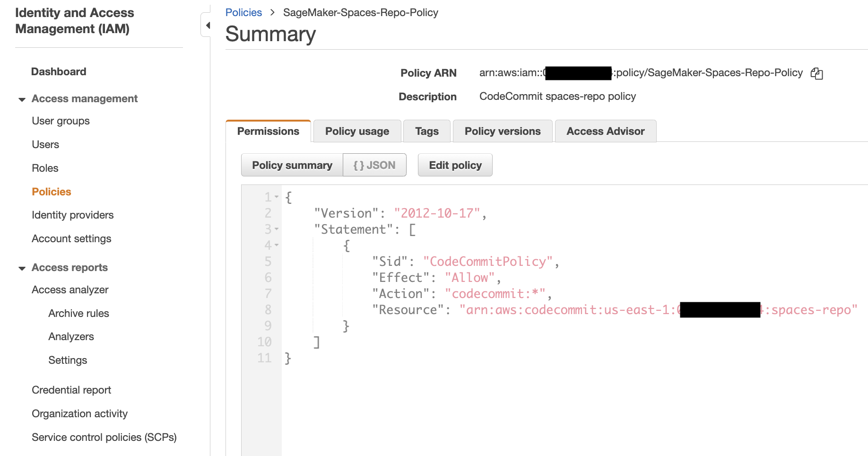Image resolution: width=868 pixels, height=456 pixels.
Task: Click the Access management heading
Action: [x=85, y=99]
